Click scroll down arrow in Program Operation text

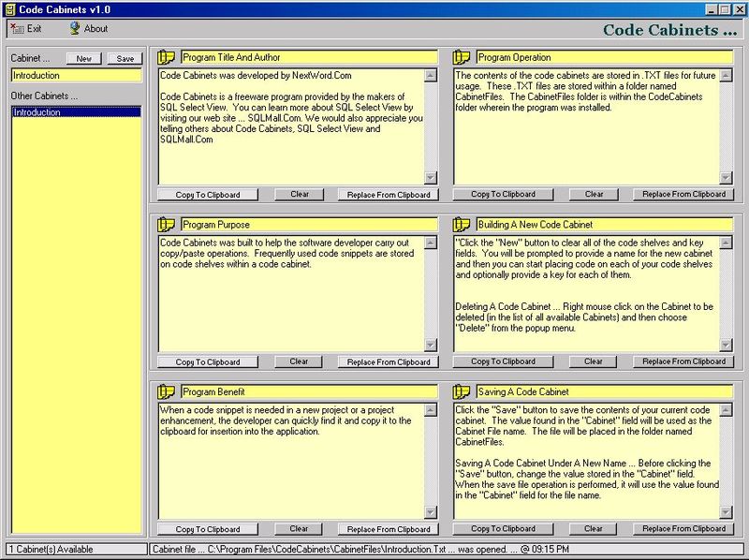pyautogui.click(x=726, y=178)
